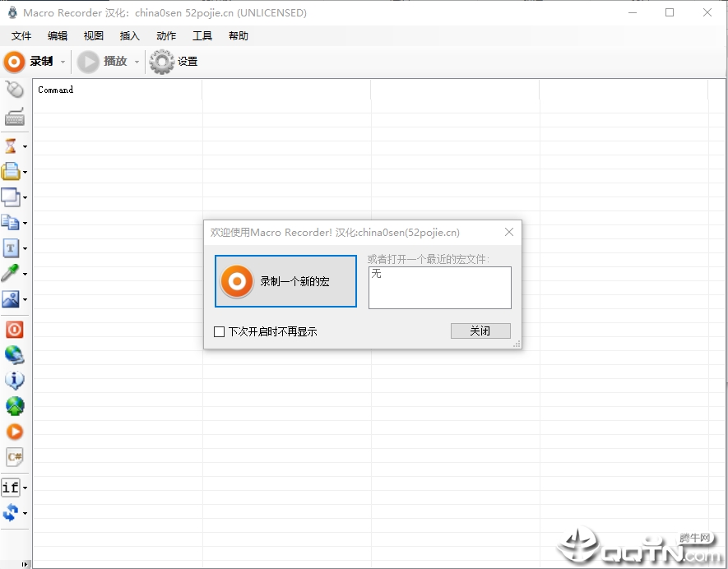Click the blue info message bubble icon
The image size is (728, 569).
[x=14, y=381]
